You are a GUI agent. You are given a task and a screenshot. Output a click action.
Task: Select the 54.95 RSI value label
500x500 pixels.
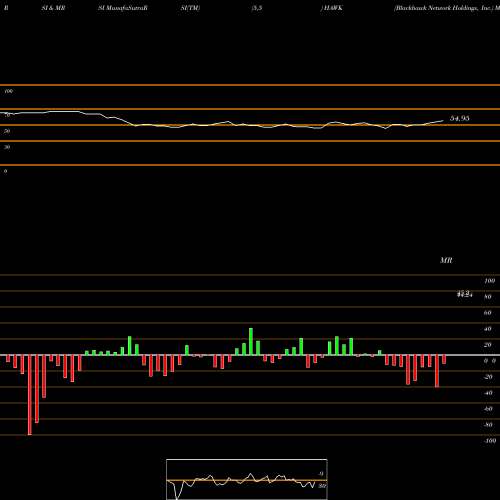click(x=460, y=118)
